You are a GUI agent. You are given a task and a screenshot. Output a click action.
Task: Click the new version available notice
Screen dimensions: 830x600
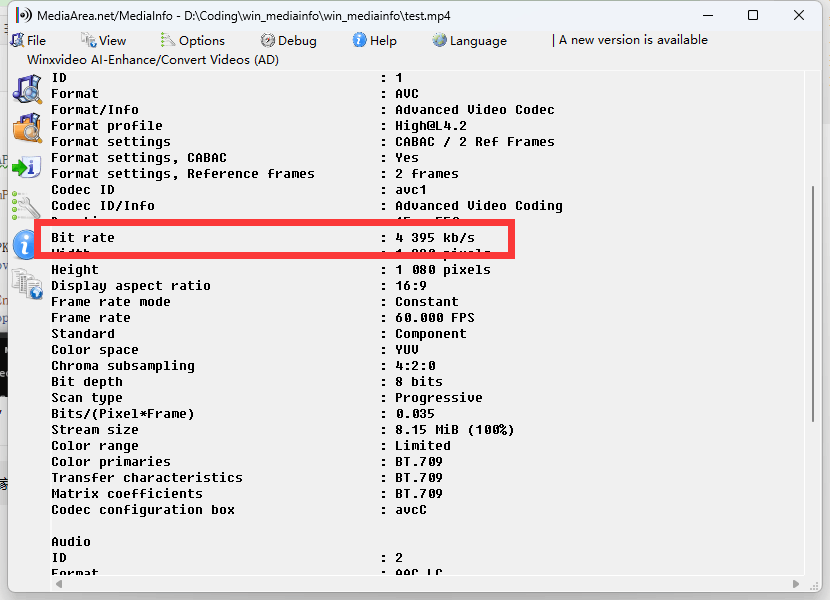click(x=632, y=40)
